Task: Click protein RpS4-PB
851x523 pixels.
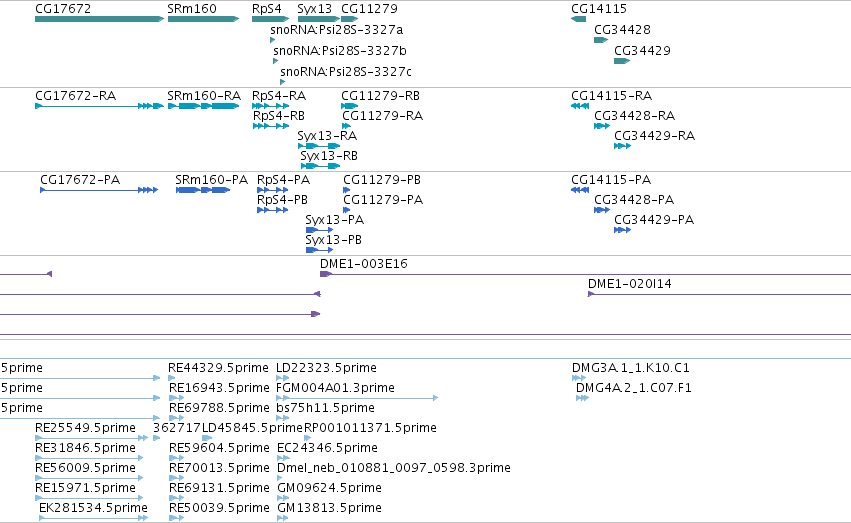Action: [x=282, y=200]
